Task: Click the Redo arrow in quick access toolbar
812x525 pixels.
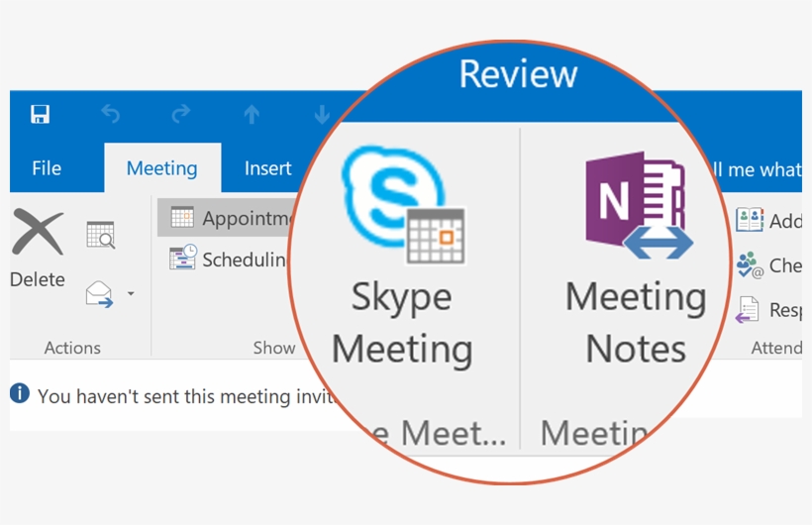Action: click(181, 114)
